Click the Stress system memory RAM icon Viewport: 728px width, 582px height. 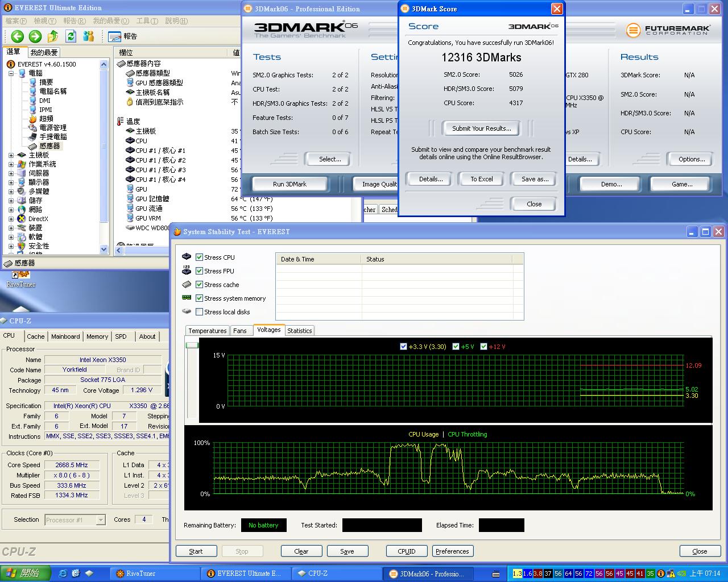click(187, 298)
